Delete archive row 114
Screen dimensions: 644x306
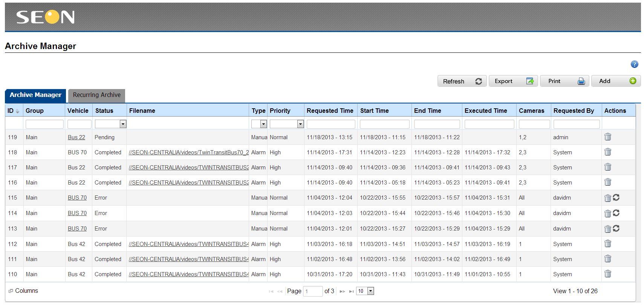tap(607, 213)
